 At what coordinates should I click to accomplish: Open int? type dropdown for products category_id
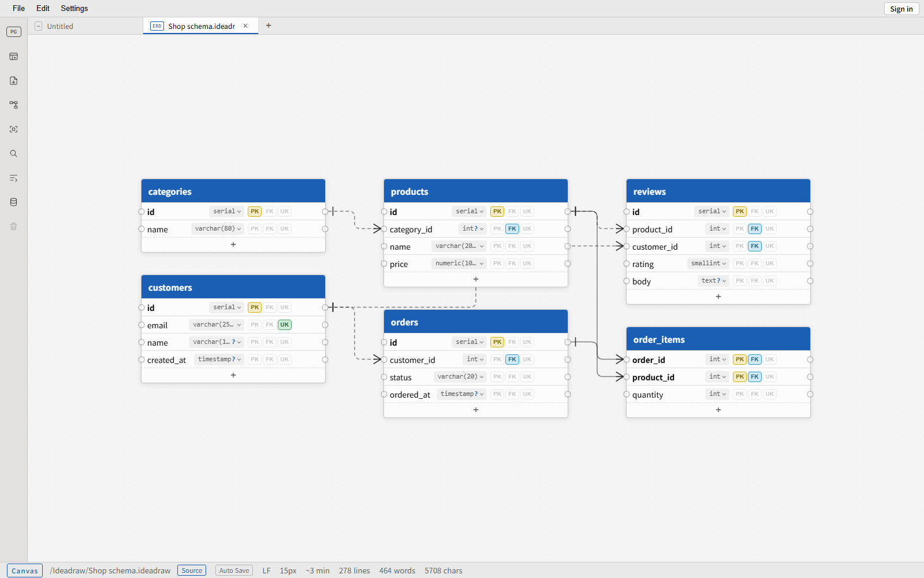click(x=473, y=229)
